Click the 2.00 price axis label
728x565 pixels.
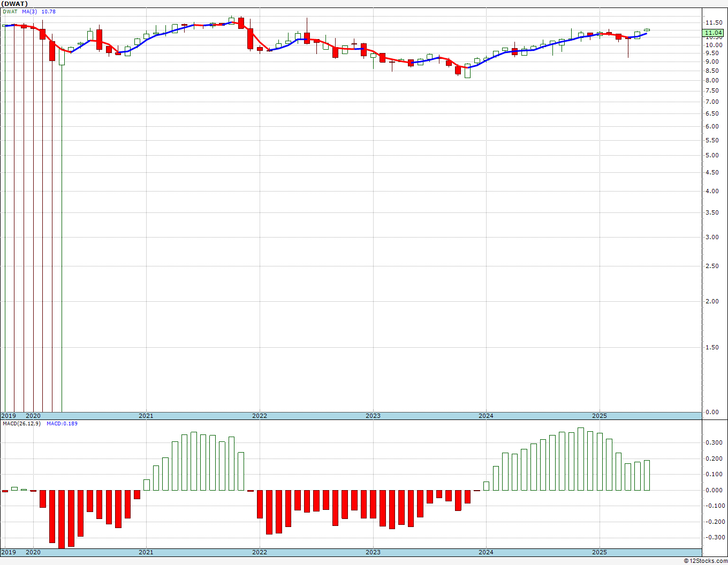(x=712, y=302)
